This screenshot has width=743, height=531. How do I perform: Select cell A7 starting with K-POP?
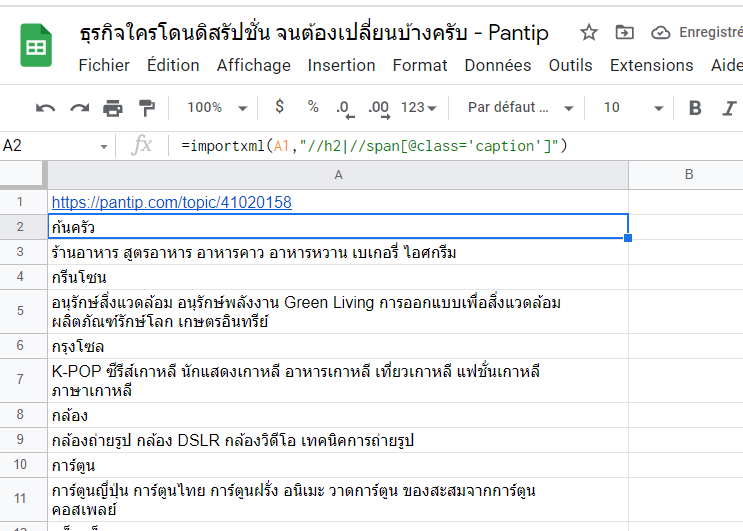pyautogui.click(x=338, y=380)
